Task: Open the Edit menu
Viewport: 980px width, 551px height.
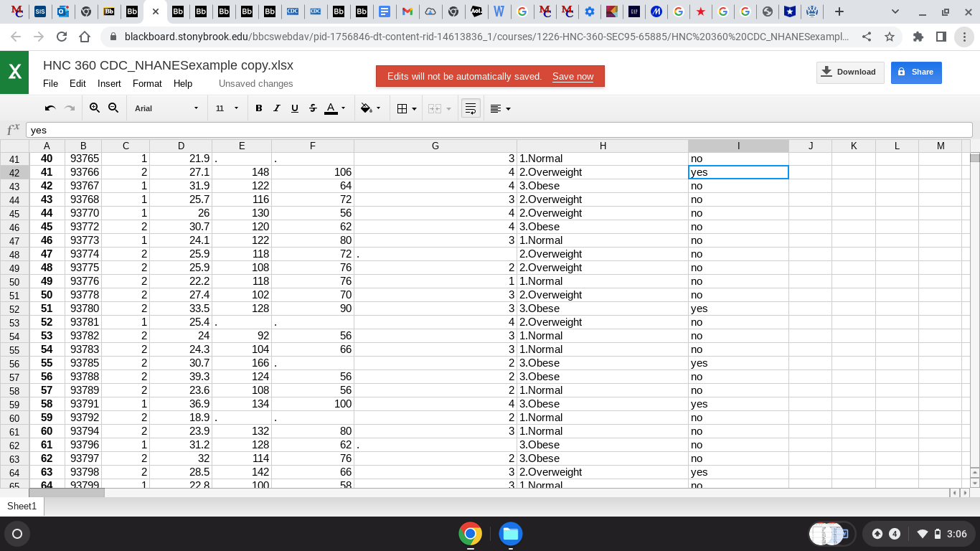Action: pyautogui.click(x=77, y=83)
